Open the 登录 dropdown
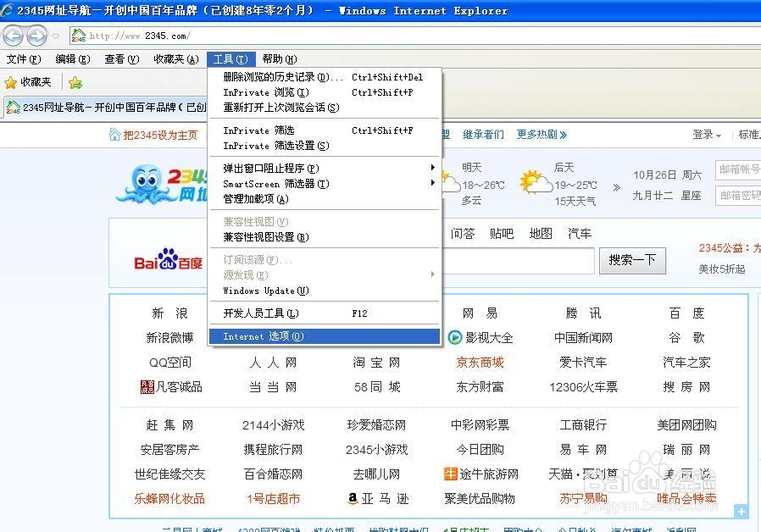This screenshot has height=532, width=761. point(707,135)
